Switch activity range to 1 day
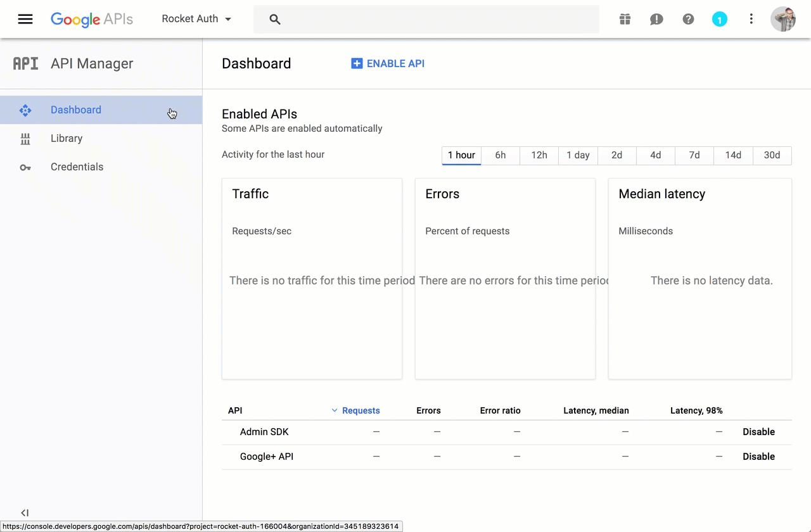The image size is (811, 532). [x=578, y=155]
